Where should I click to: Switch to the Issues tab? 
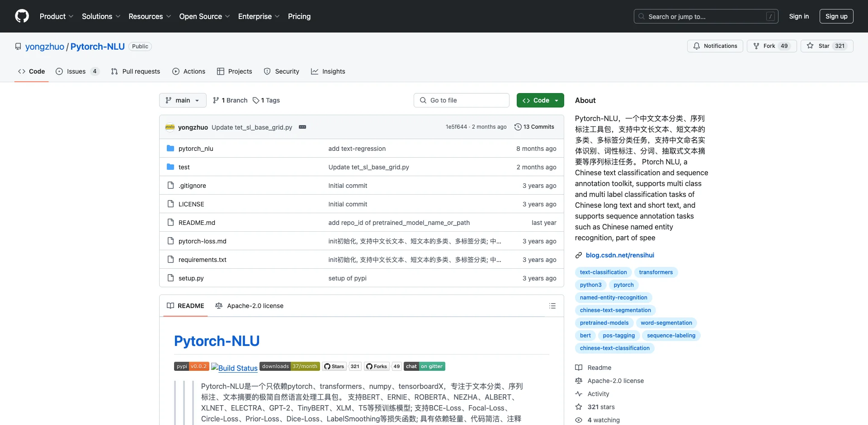pyautogui.click(x=77, y=71)
